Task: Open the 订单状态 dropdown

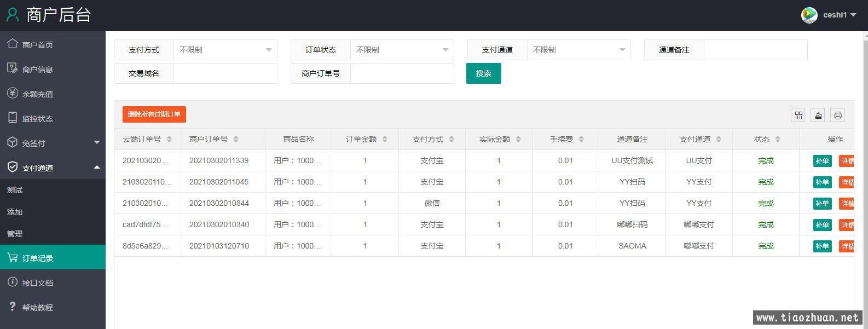Action: click(402, 50)
